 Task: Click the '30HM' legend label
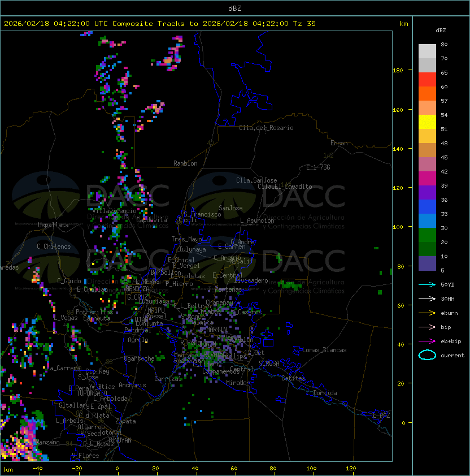click(447, 298)
